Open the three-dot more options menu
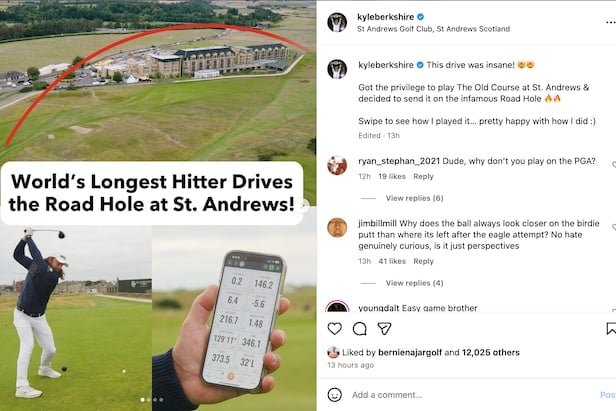The width and height of the screenshot is (616, 411). 610,23
